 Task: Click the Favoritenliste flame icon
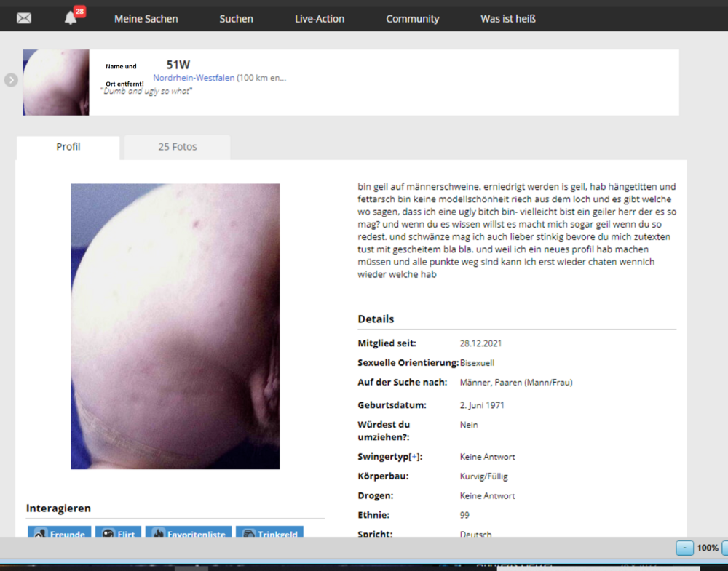[x=158, y=533]
